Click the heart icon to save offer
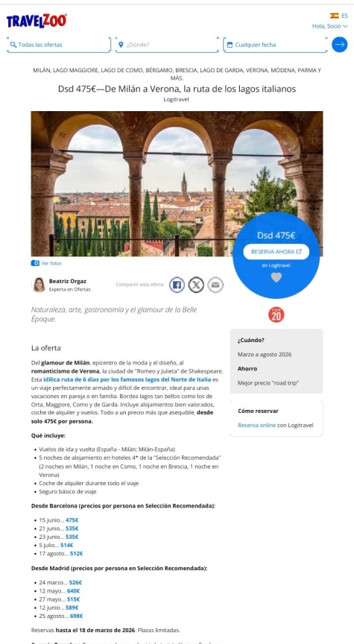 tap(276, 277)
